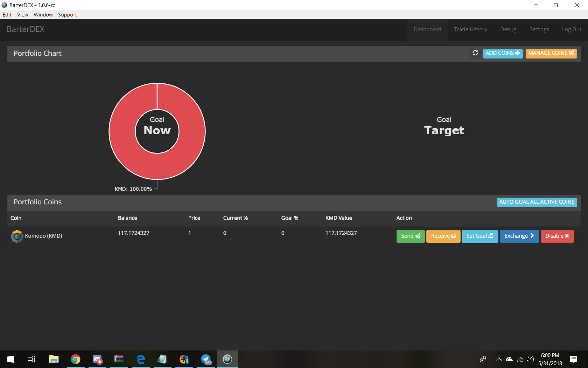
Task: Click the ADD COINS button
Action: 503,53
